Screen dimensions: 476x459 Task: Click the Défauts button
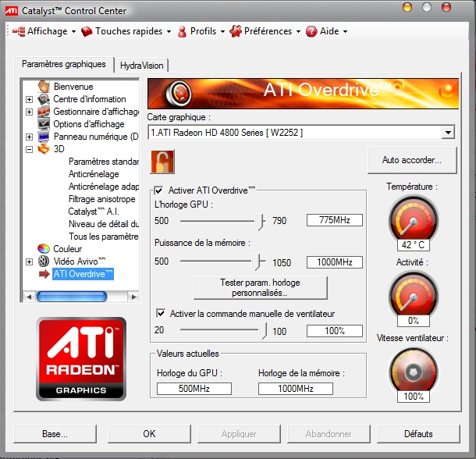coord(418,434)
